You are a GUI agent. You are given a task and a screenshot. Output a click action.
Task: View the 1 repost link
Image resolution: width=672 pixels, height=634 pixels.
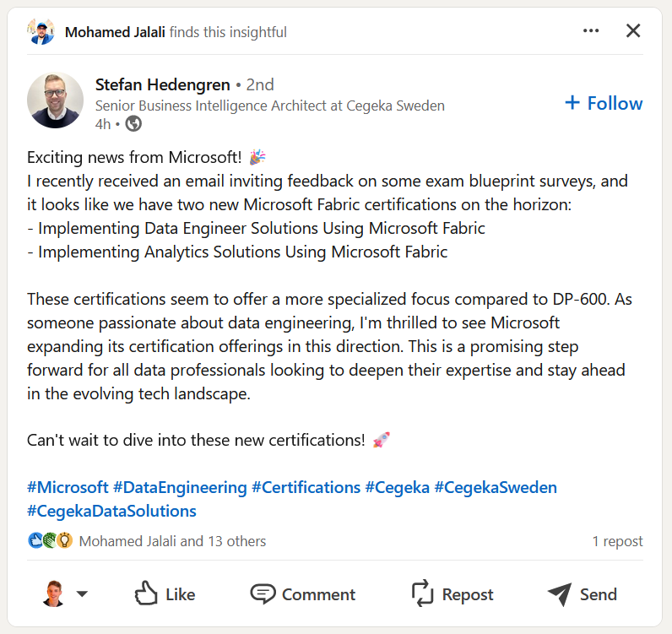coord(617,541)
